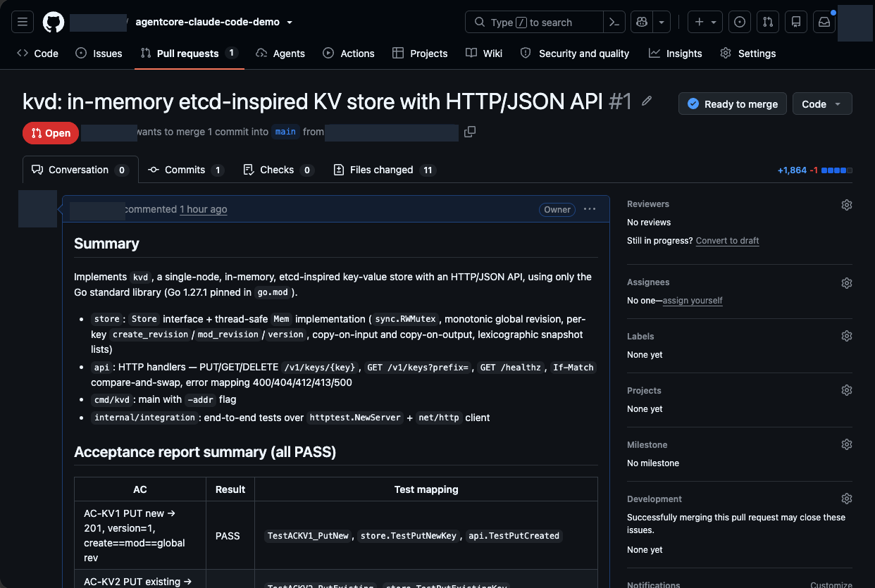This screenshot has height=588, width=875.
Task: Click Convert to draft link
Action: [727, 240]
